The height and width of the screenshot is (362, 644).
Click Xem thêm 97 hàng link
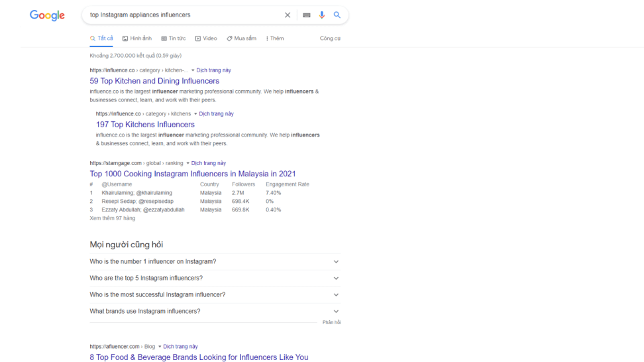[x=113, y=218]
